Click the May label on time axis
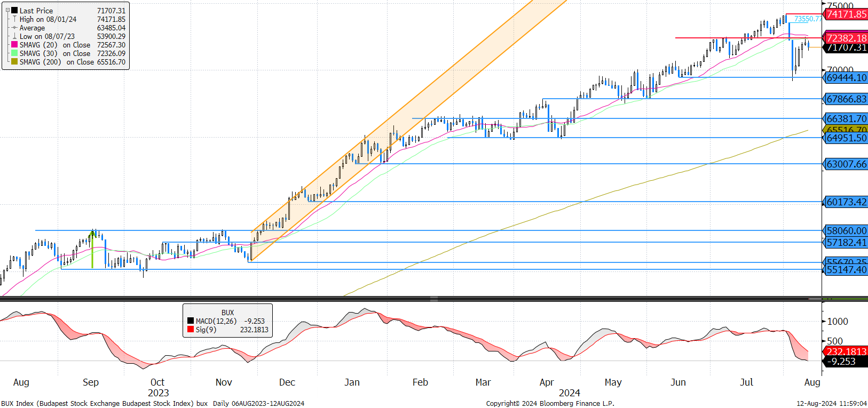Viewport: 868px width, 408px height. pos(613,382)
